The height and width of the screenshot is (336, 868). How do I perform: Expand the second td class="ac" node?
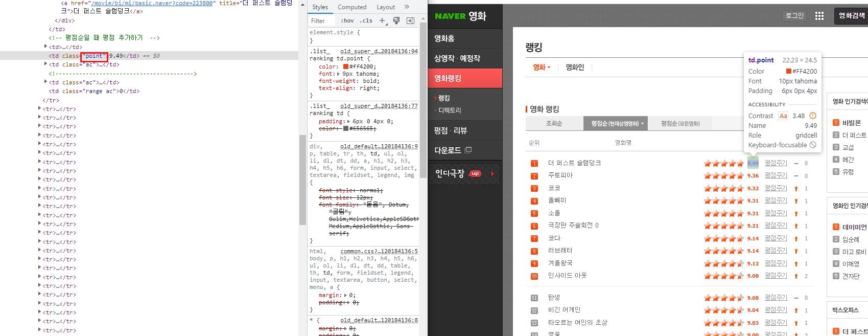45,82
